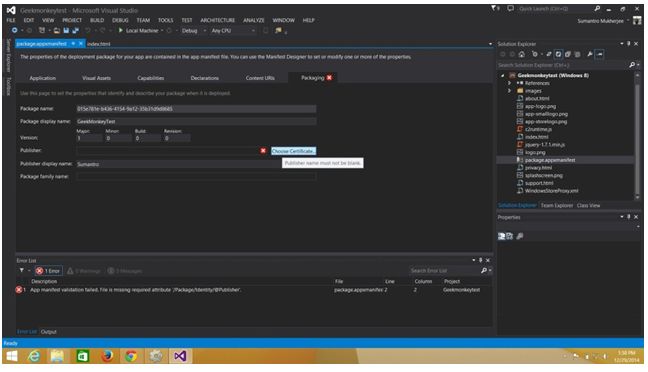Open Solution Explorer window options dropdown arrow
Image resolution: width=648 pixels, height=372 pixels.
(x=622, y=43)
